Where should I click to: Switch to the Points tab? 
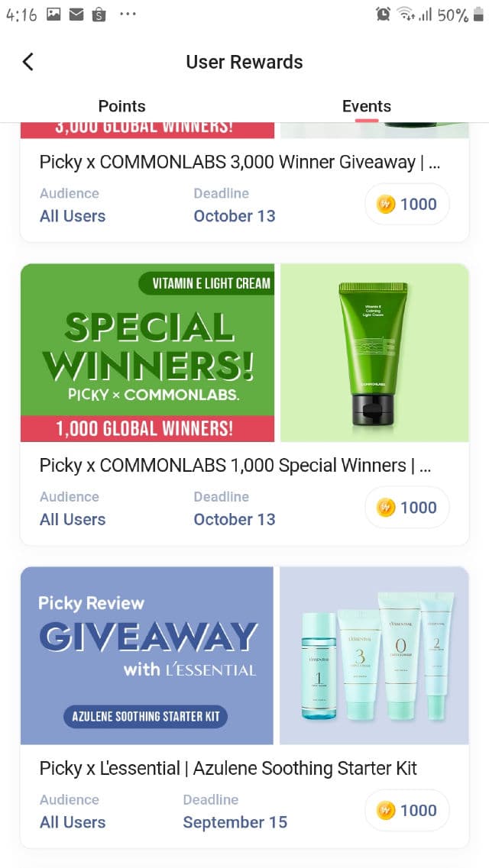pyautogui.click(x=121, y=106)
